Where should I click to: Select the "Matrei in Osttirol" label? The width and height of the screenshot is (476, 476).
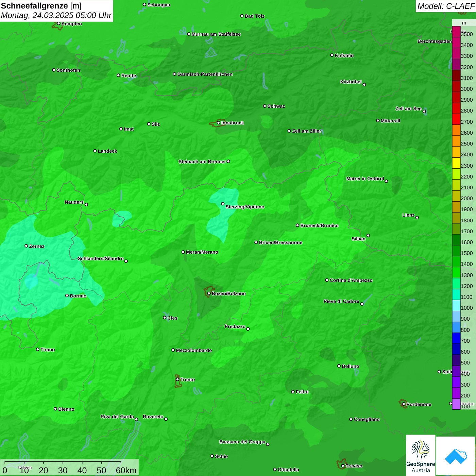[x=365, y=178]
